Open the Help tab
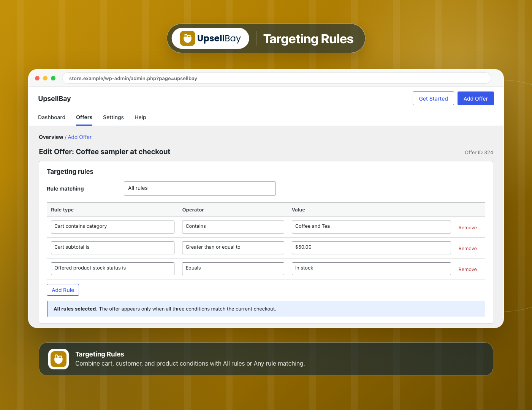Image resolution: width=532 pixels, height=410 pixels. (140, 117)
